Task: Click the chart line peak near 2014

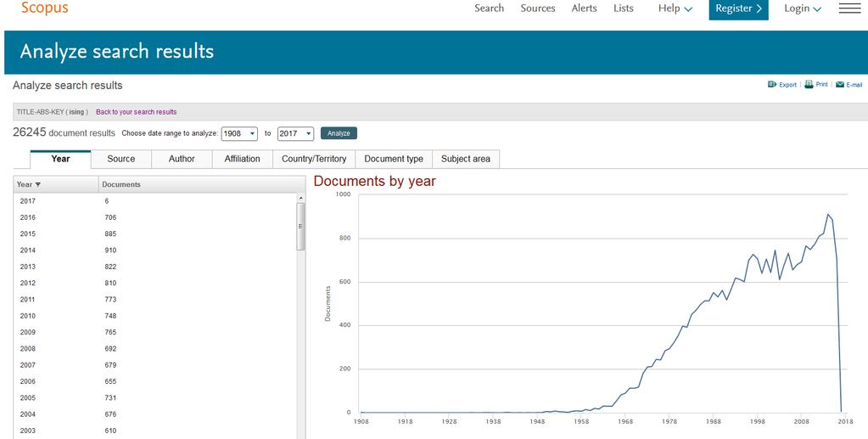Action: (x=828, y=215)
